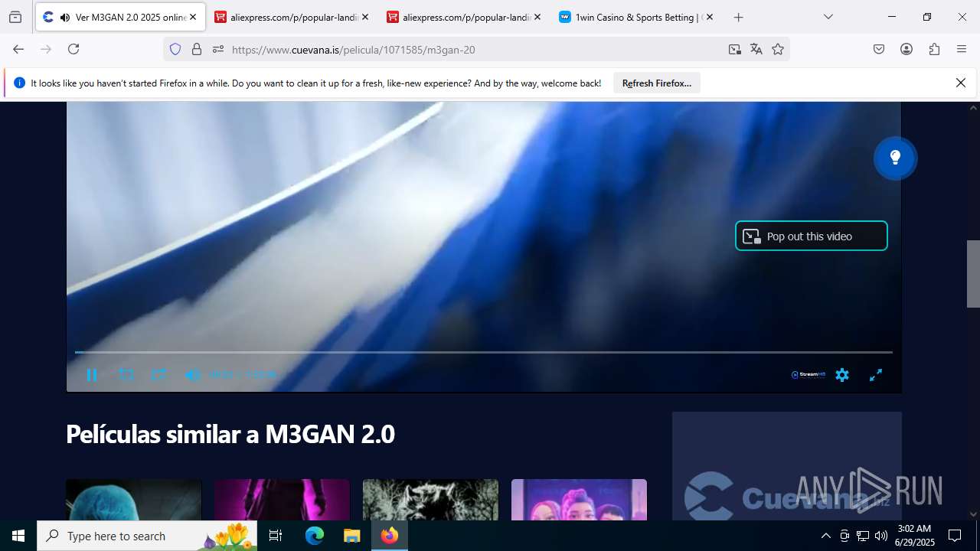Open the tracking protection shield panel

[175, 49]
